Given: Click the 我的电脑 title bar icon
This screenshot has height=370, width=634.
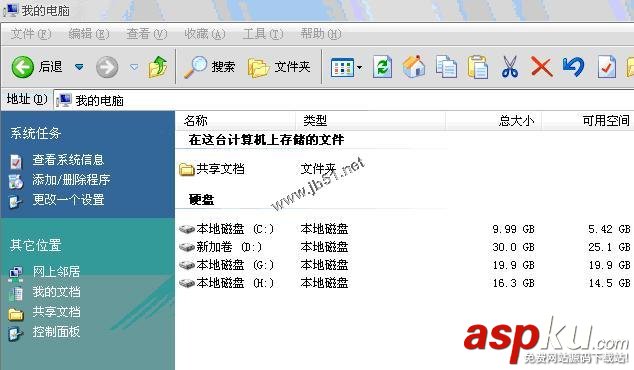Looking at the screenshot, I should pyautogui.click(x=10, y=10).
